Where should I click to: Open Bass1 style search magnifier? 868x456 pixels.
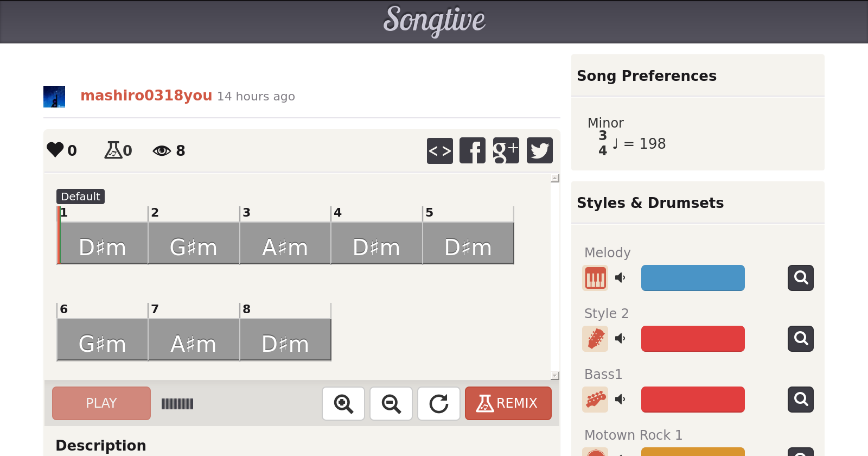click(x=801, y=400)
